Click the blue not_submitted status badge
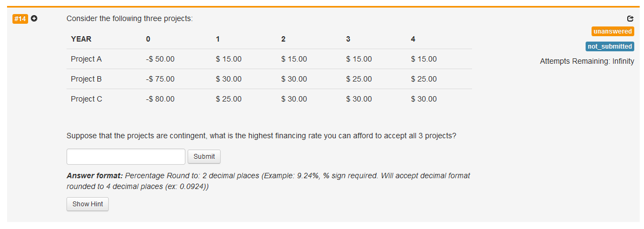This screenshot has width=644, height=229. click(609, 46)
